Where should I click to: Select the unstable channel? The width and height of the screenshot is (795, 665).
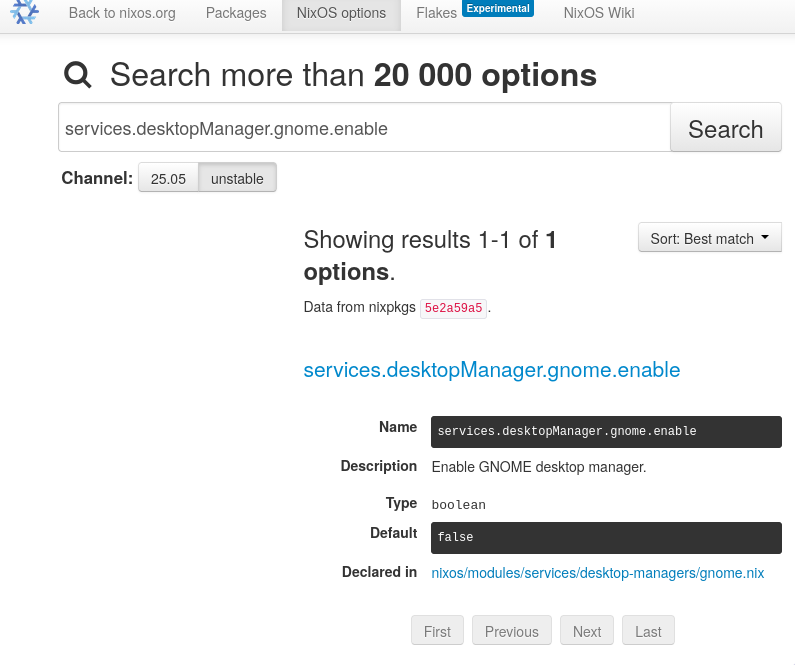(x=237, y=178)
